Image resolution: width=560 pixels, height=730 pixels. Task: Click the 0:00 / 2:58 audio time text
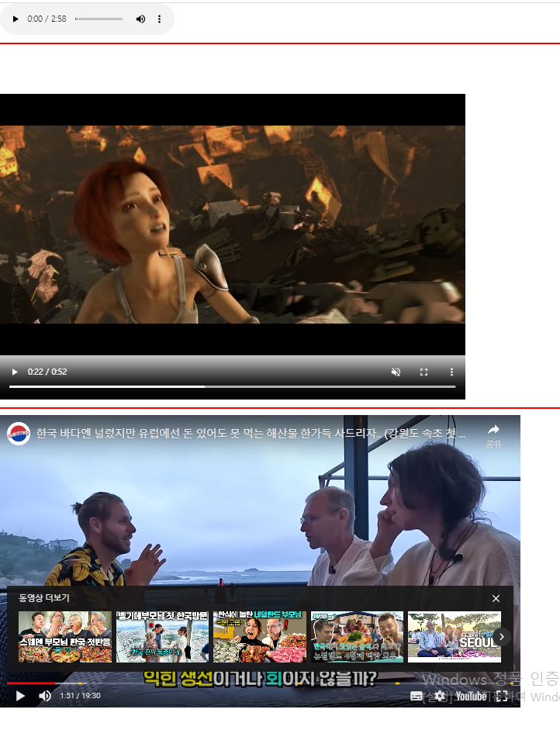(47, 19)
